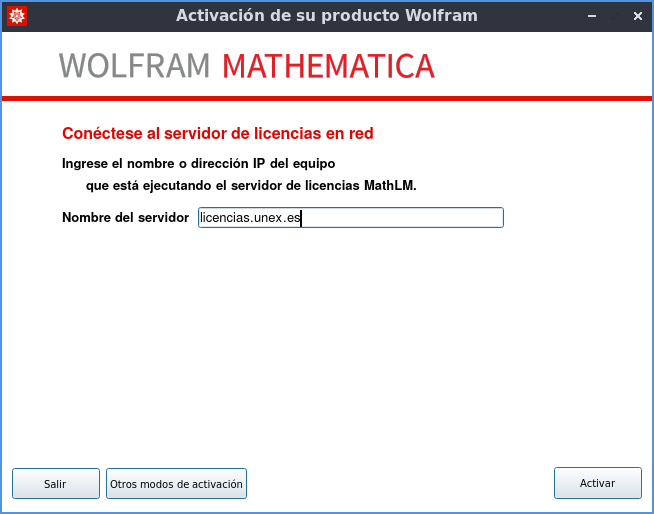This screenshot has width=654, height=514.
Task: Click the heading Conéctese al servidor de licencias en red
Action: coord(218,134)
